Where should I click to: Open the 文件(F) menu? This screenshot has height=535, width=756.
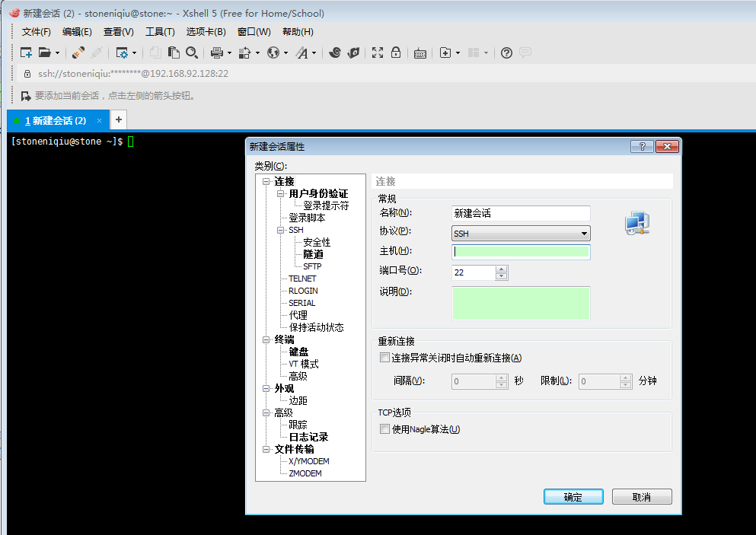(x=36, y=32)
